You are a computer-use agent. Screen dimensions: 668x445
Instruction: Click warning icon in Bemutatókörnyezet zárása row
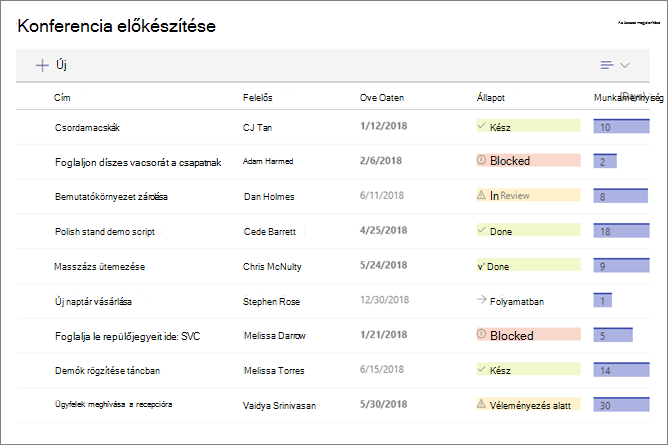[x=481, y=195]
